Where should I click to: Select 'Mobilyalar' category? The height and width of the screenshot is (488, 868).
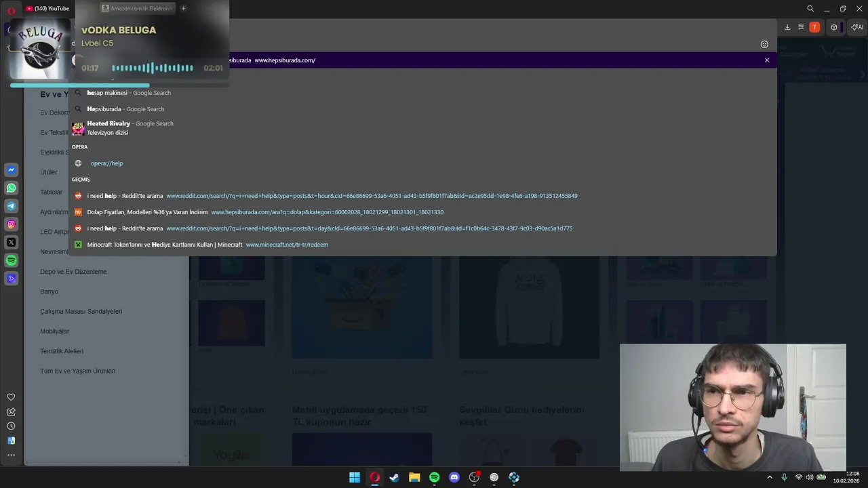pyautogui.click(x=54, y=331)
